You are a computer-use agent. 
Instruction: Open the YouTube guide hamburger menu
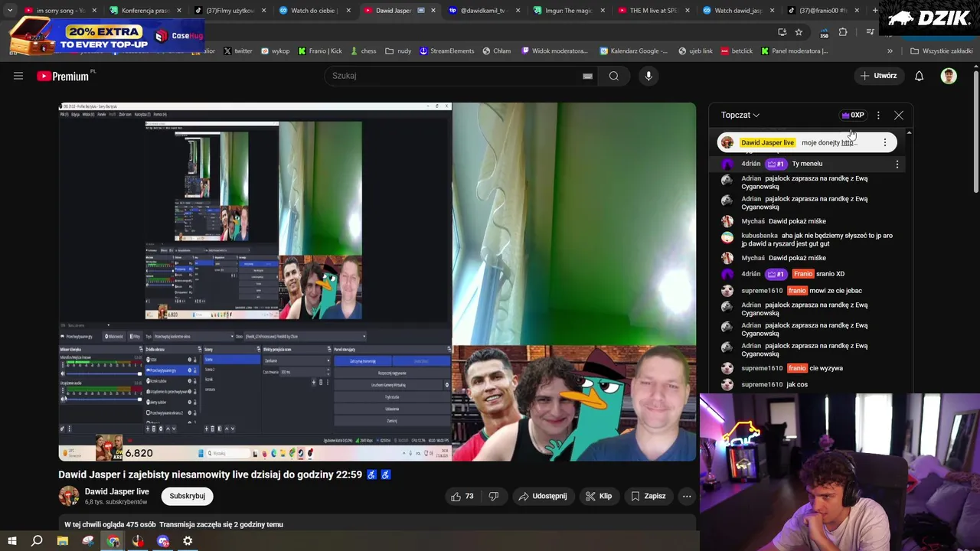(x=18, y=76)
